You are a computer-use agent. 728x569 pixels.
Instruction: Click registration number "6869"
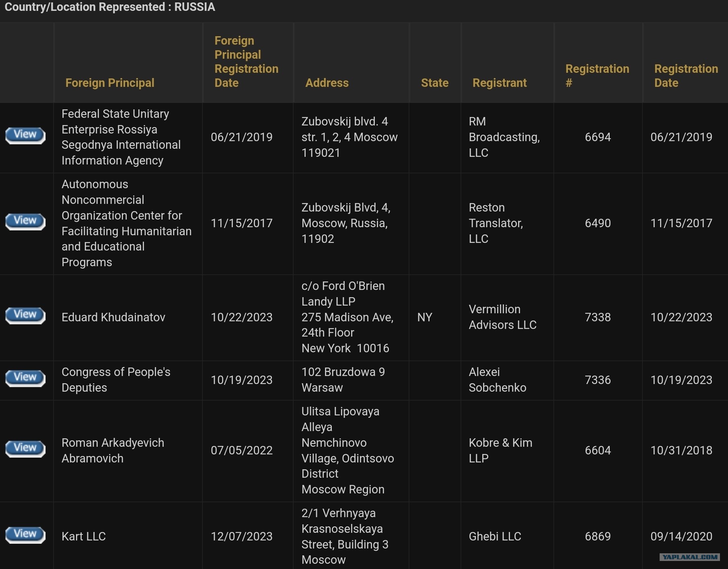point(598,536)
